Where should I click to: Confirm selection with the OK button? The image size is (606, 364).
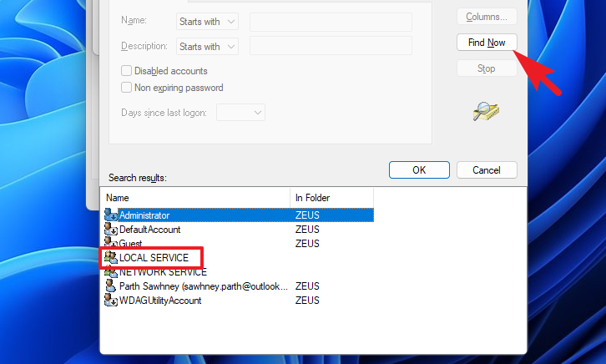tap(419, 170)
